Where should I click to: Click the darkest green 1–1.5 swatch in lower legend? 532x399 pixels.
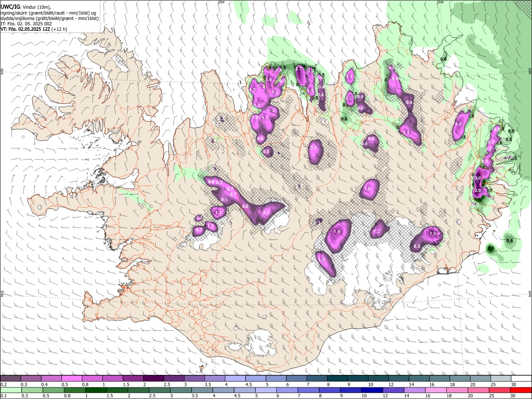pos(96,390)
